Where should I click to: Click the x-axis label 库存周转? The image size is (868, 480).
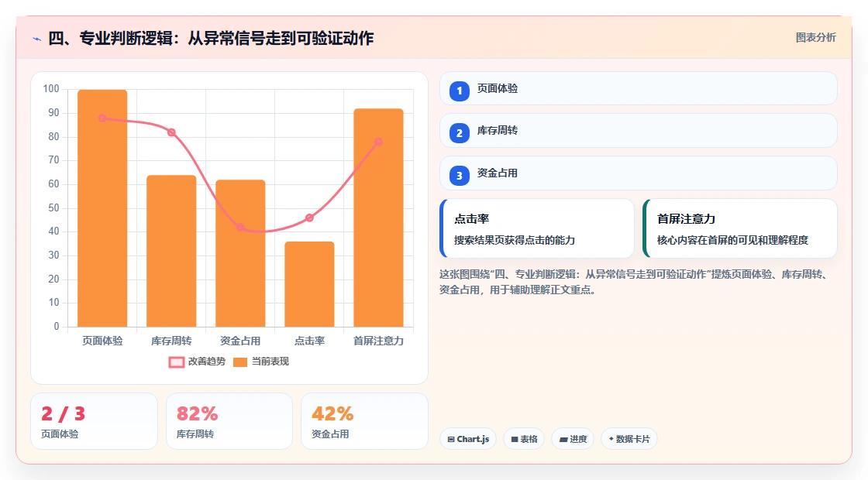(x=171, y=341)
